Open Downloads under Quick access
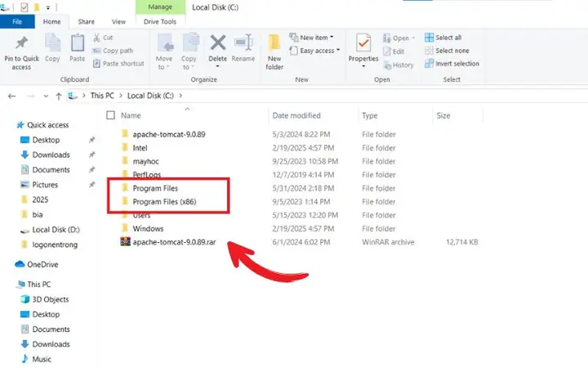This screenshot has height=368, width=588. (46, 155)
